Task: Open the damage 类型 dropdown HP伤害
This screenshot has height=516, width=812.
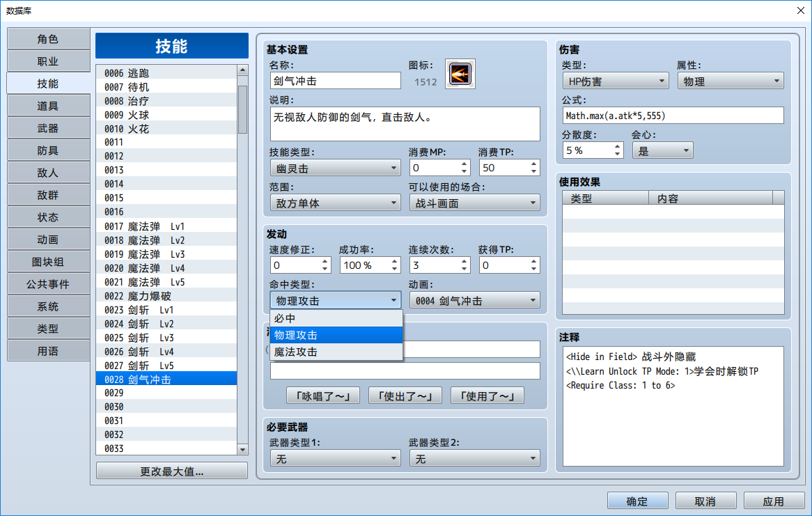Action: [615, 81]
